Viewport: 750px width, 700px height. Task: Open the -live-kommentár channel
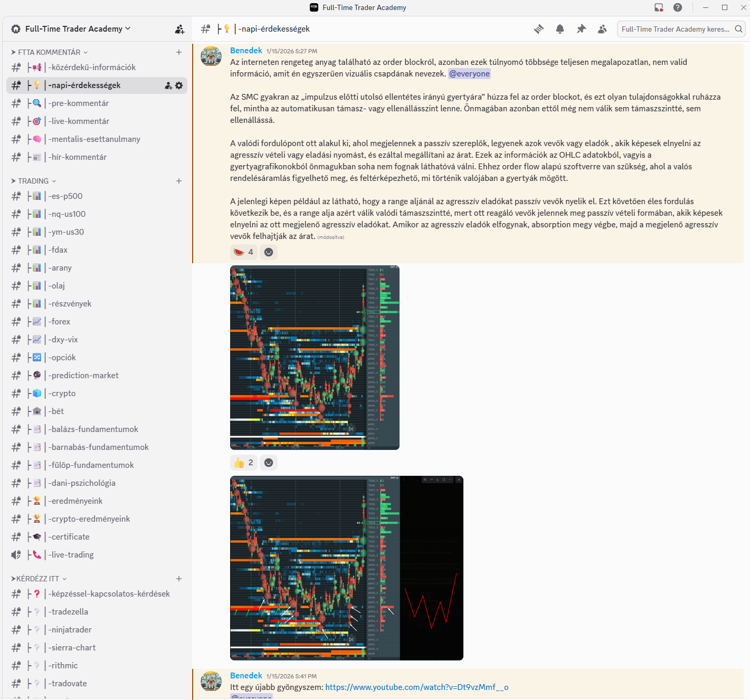pyautogui.click(x=79, y=121)
